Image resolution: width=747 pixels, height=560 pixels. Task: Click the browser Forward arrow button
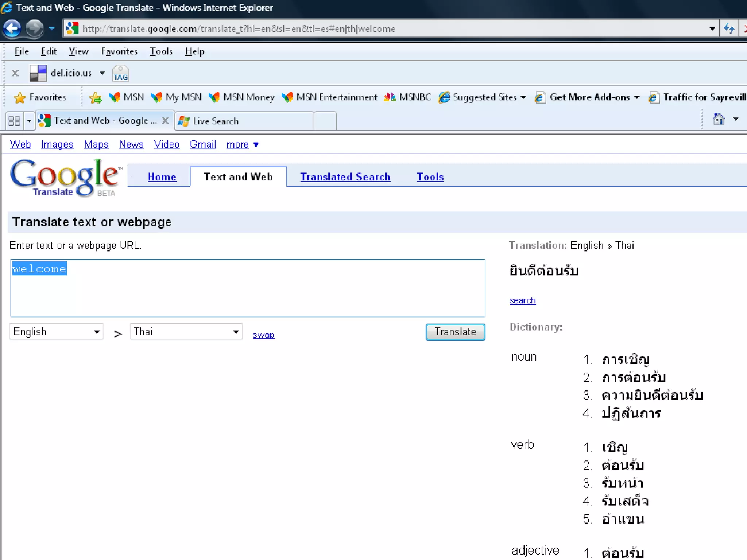coord(35,28)
